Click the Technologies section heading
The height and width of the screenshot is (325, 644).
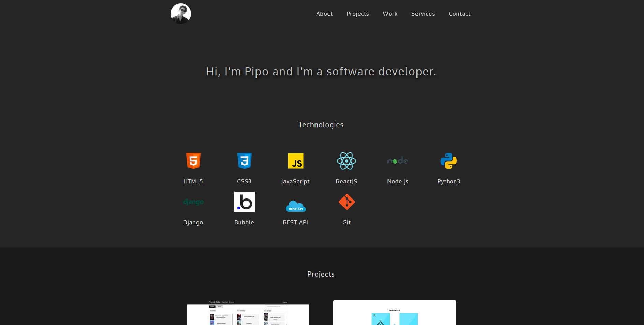(321, 125)
